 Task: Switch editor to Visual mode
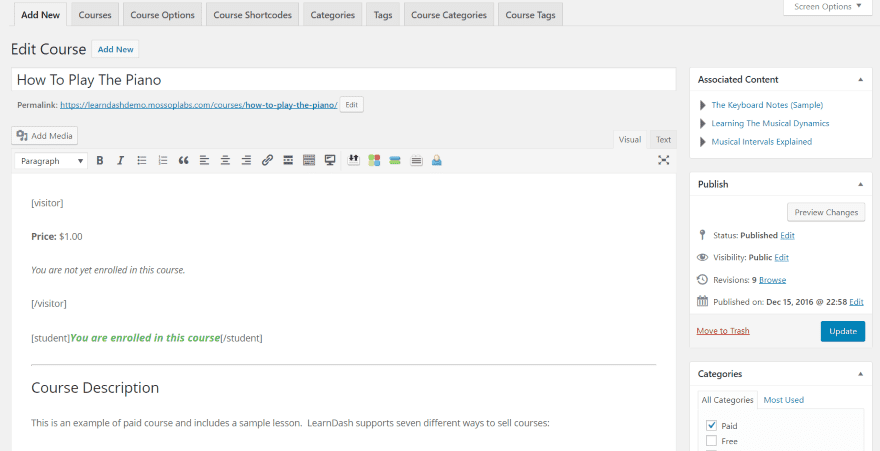pos(630,140)
